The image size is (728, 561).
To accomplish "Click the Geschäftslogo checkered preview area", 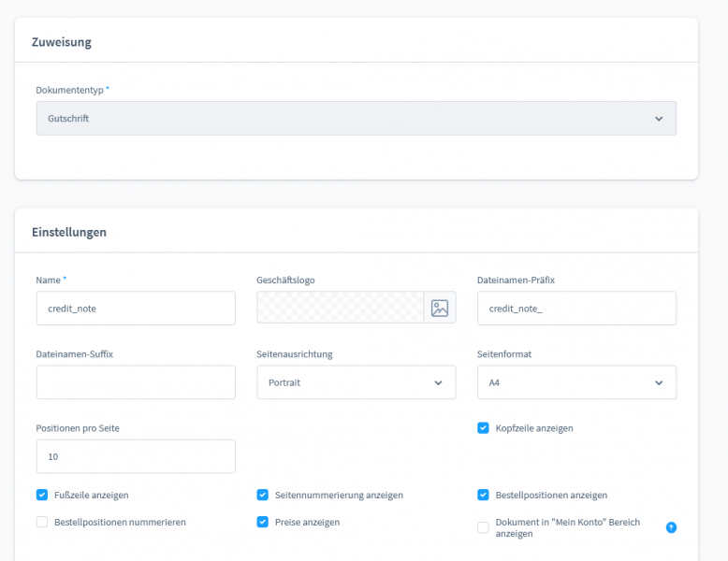I will tap(340, 308).
